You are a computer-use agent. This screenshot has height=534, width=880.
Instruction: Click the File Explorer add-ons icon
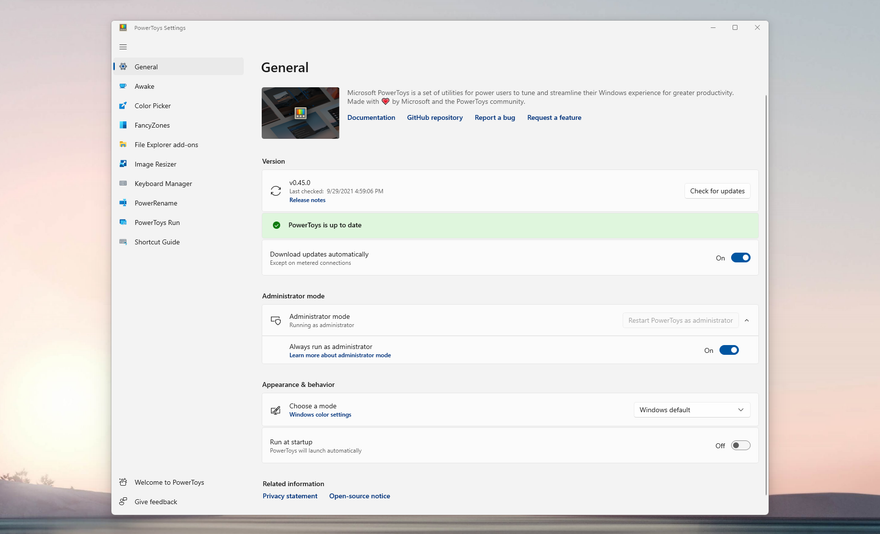tap(123, 144)
